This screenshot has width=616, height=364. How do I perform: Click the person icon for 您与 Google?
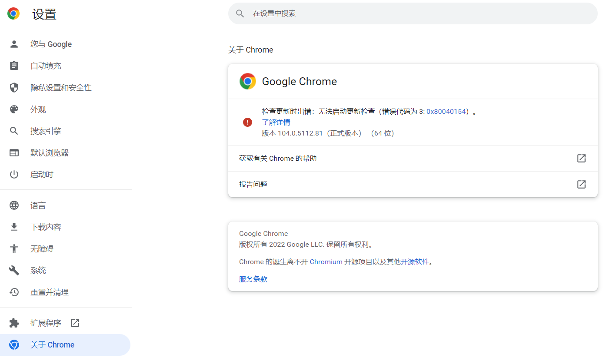click(x=14, y=44)
